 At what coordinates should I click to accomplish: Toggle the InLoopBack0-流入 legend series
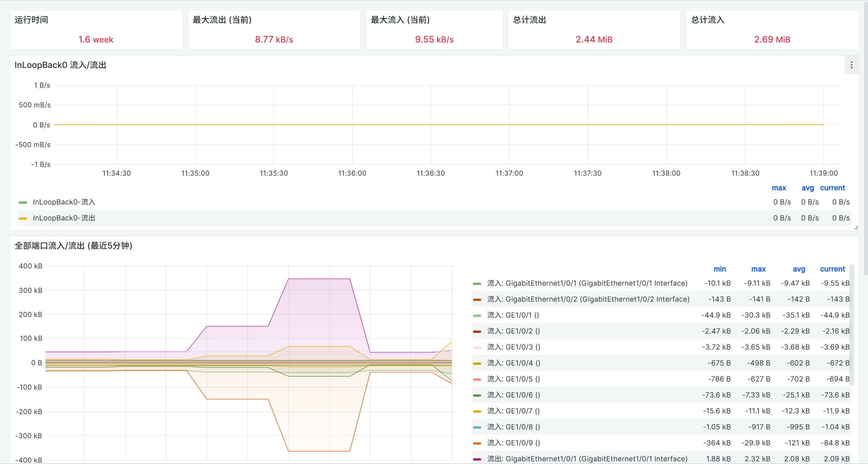click(64, 202)
